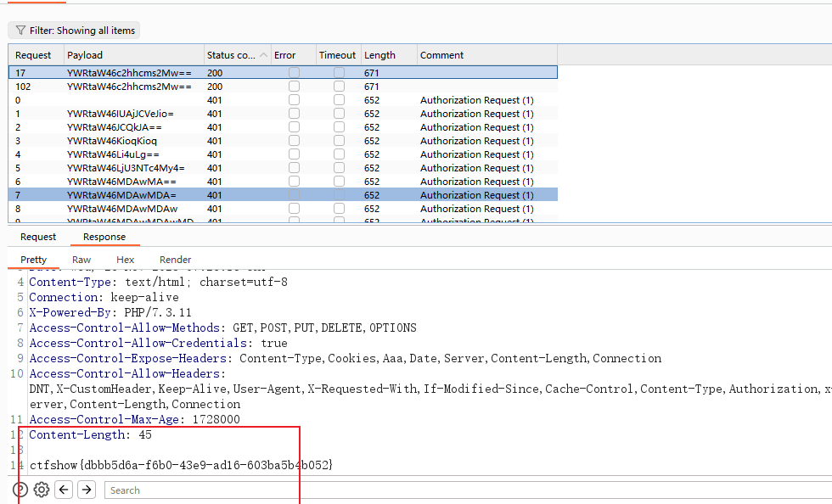Open the search settings gear icon

coord(42,489)
